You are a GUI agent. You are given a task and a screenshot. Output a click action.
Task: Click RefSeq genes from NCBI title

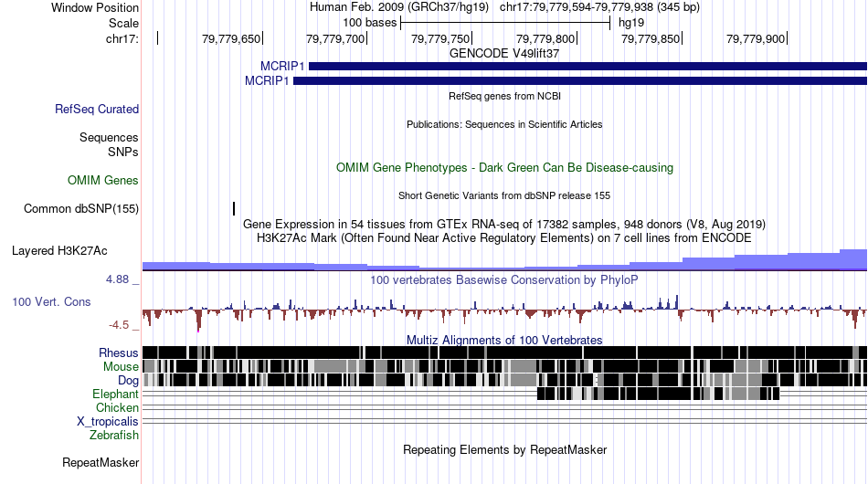504,96
